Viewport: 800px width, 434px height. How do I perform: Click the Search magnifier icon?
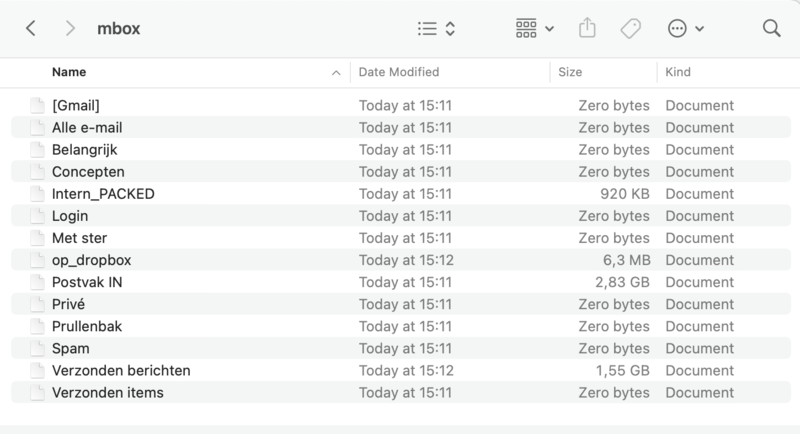point(771,29)
